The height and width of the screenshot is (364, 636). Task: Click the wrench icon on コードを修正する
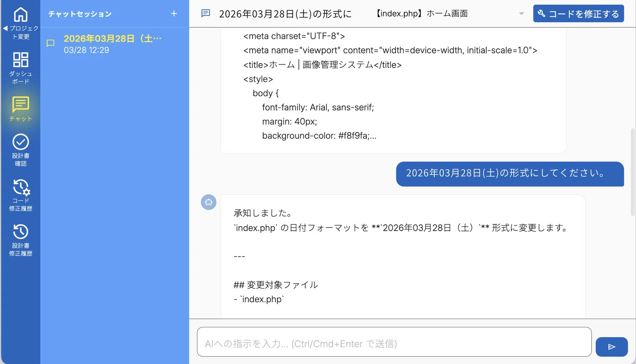(x=542, y=13)
